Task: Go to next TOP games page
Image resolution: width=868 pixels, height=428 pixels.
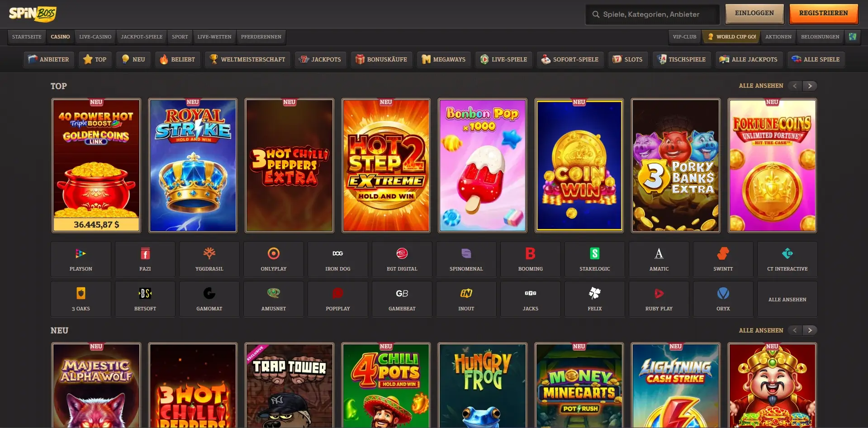Action: coord(810,86)
